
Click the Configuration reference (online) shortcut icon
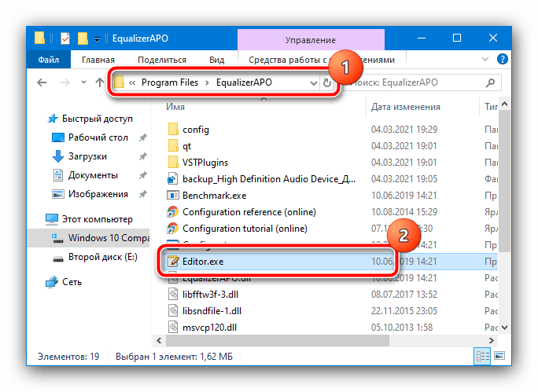(172, 212)
